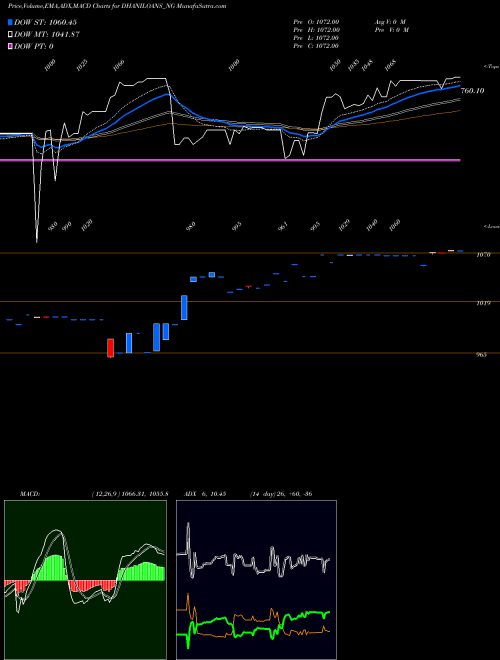The image size is (500, 660).
Task: Click the 1068 top high label
Action: (x=391, y=65)
